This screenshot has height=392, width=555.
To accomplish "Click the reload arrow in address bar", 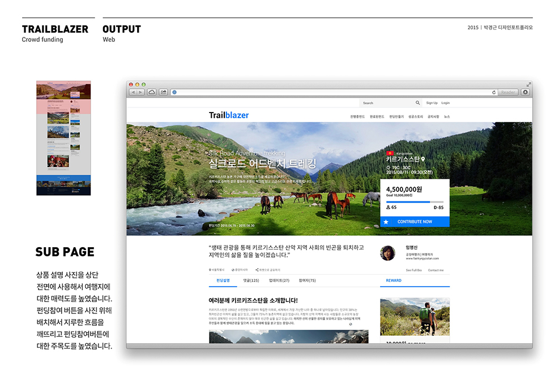I will tap(494, 92).
